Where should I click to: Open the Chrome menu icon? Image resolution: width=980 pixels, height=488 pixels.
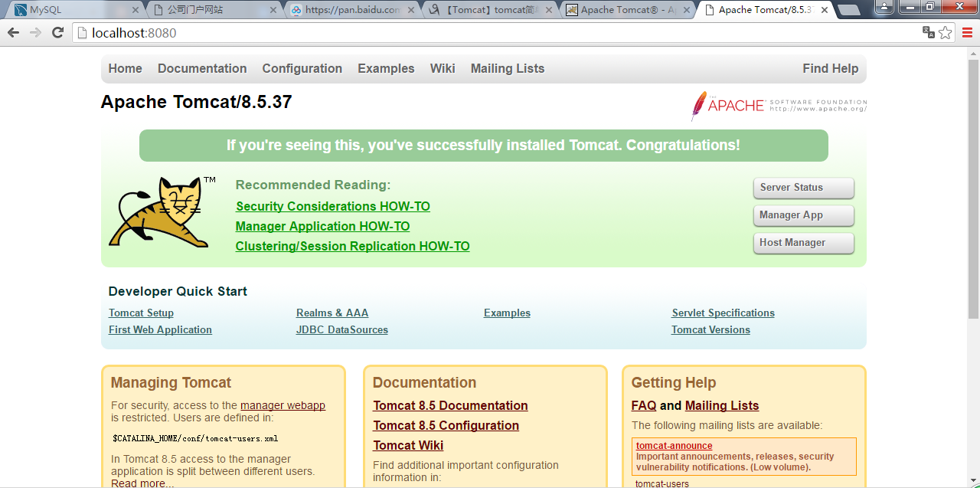pyautogui.click(x=967, y=32)
